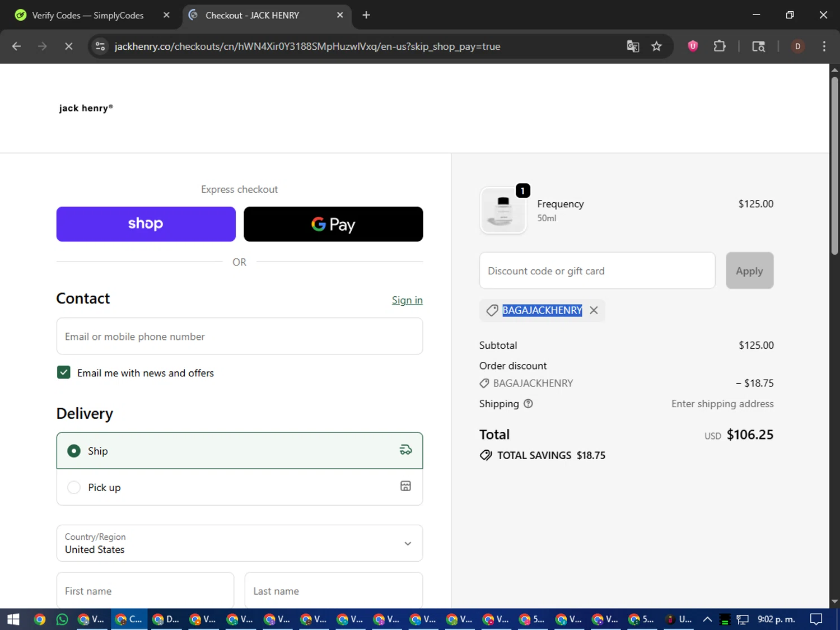Go back with the browser back arrow
840x630 pixels.
coord(16,46)
